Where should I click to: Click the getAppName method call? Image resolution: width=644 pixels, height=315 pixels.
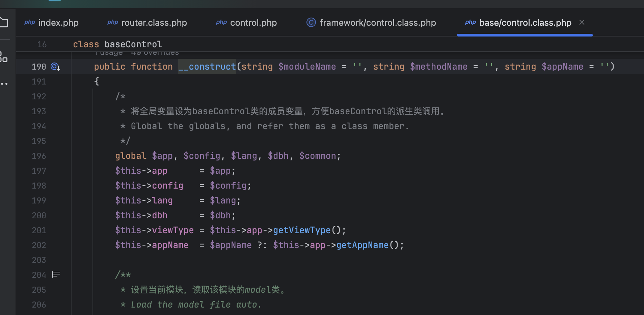362,245
